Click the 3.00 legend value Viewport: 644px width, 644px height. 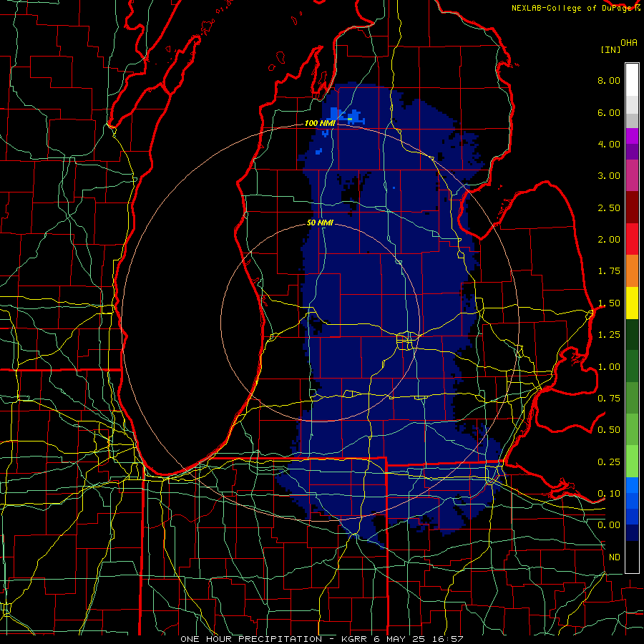609,176
